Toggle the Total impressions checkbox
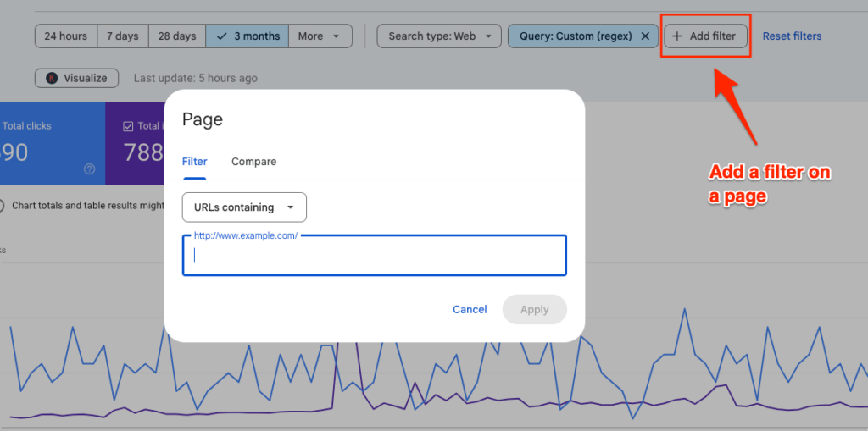 pos(129,126)
